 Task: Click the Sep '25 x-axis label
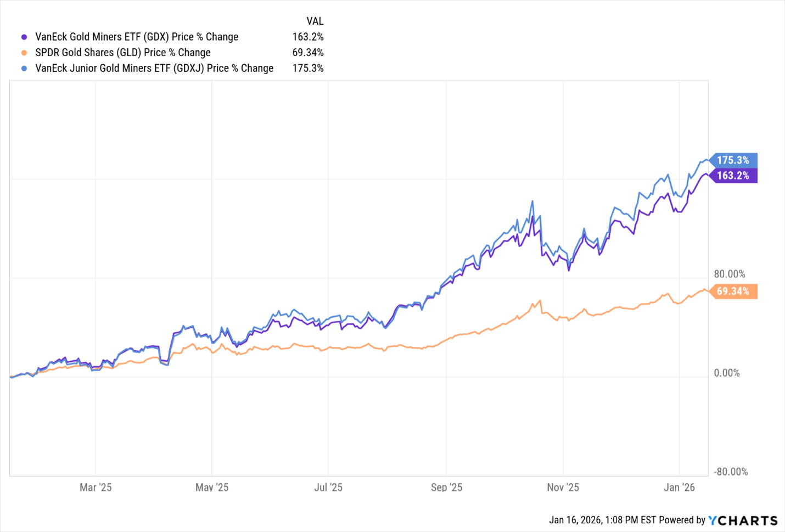pos(446,488)
